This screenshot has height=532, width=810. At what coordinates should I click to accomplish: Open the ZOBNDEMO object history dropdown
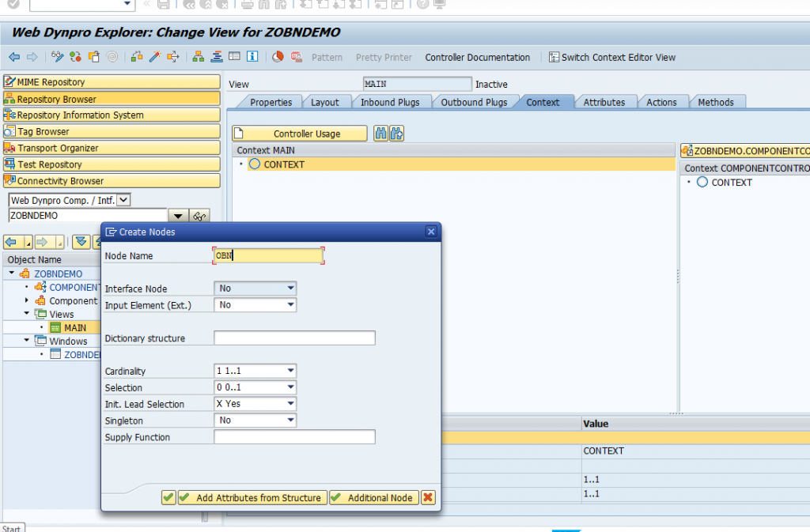[x=178, y=216]
